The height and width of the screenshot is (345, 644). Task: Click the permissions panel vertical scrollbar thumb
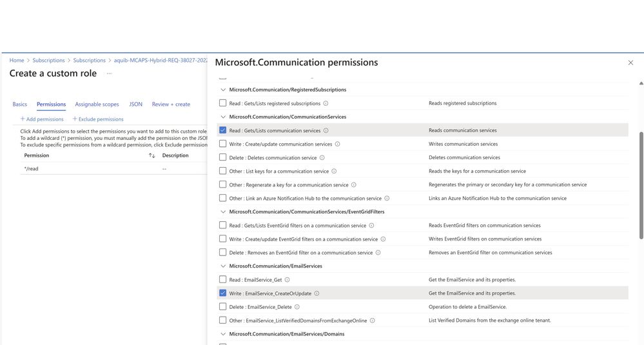tap(641, 185)
